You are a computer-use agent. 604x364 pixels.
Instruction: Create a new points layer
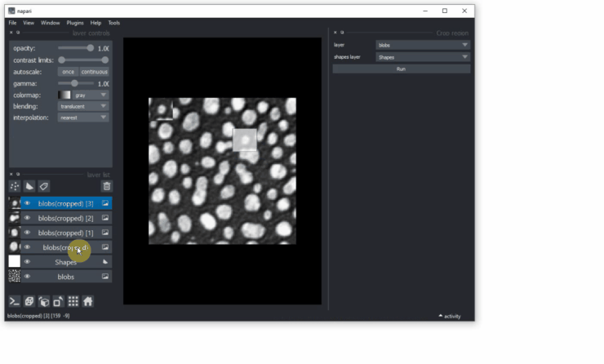pyautogui.click(x=15, y=186)
